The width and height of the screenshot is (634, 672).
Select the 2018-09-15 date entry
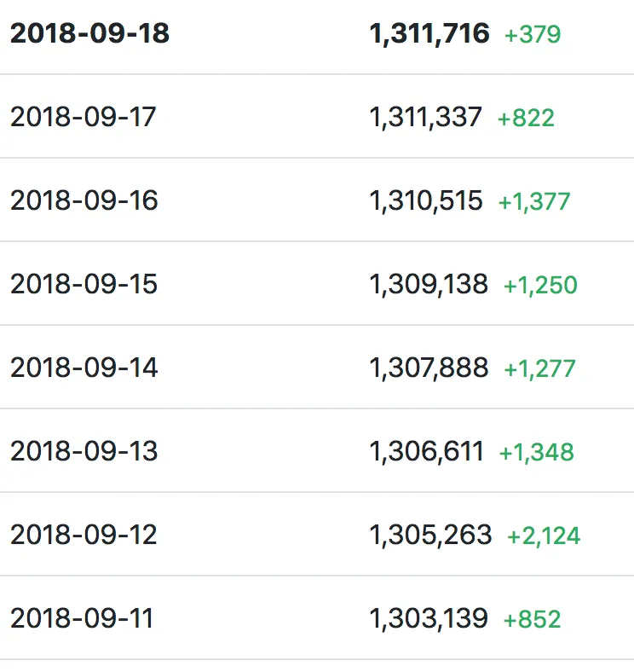[84, 284]
